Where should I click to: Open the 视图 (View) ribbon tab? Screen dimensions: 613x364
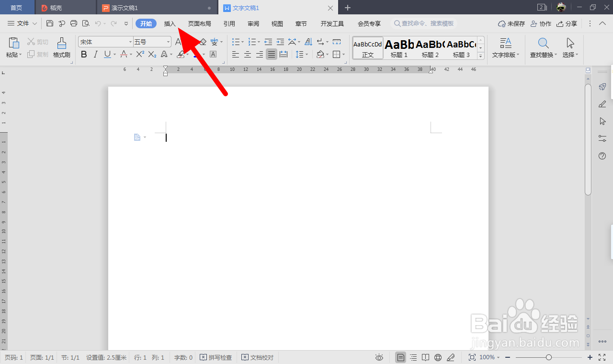(x=277, y=23)
